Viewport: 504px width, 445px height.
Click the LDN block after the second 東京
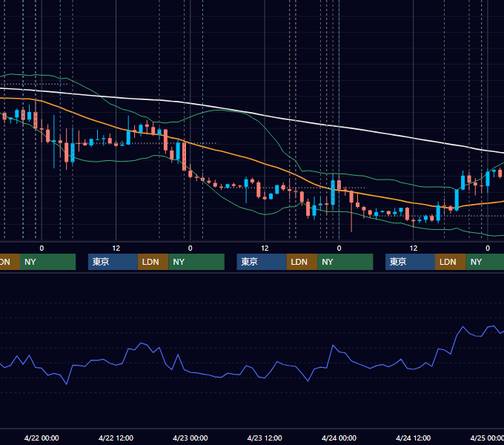(302, 262)
